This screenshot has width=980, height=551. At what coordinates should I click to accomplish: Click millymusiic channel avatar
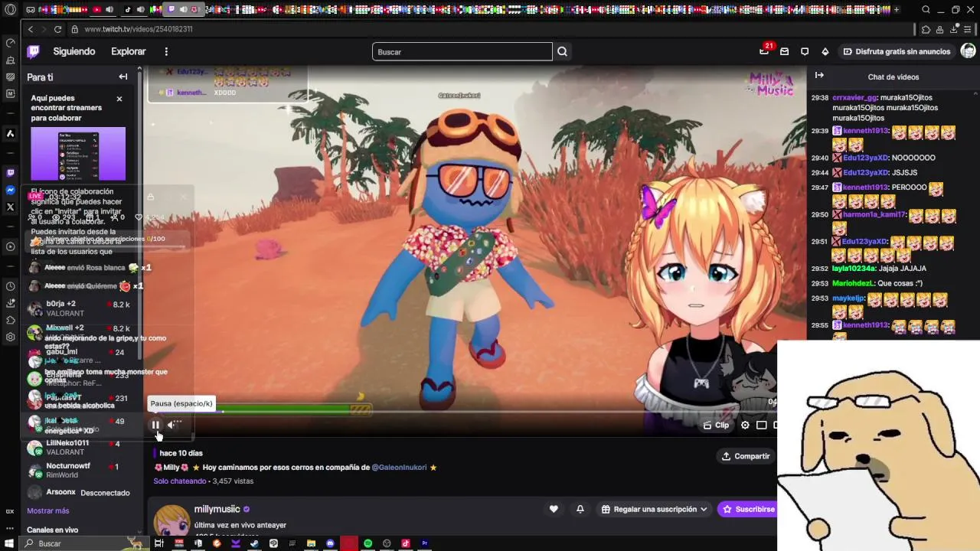(171, 520)
